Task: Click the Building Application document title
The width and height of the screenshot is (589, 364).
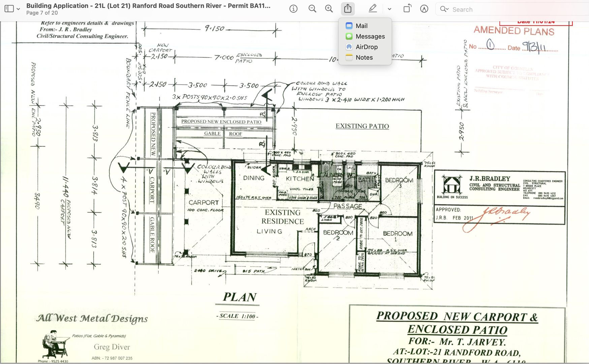Action: 148,6
